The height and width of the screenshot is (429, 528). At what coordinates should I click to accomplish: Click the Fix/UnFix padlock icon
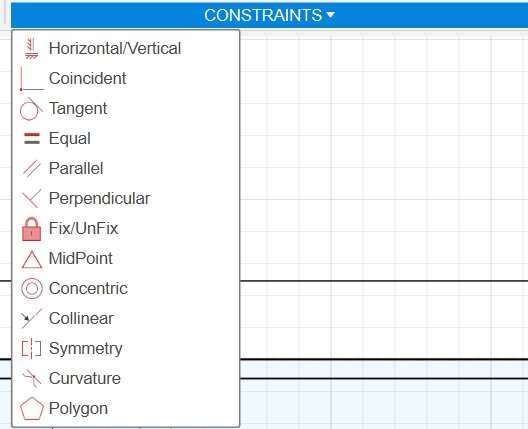31,229
